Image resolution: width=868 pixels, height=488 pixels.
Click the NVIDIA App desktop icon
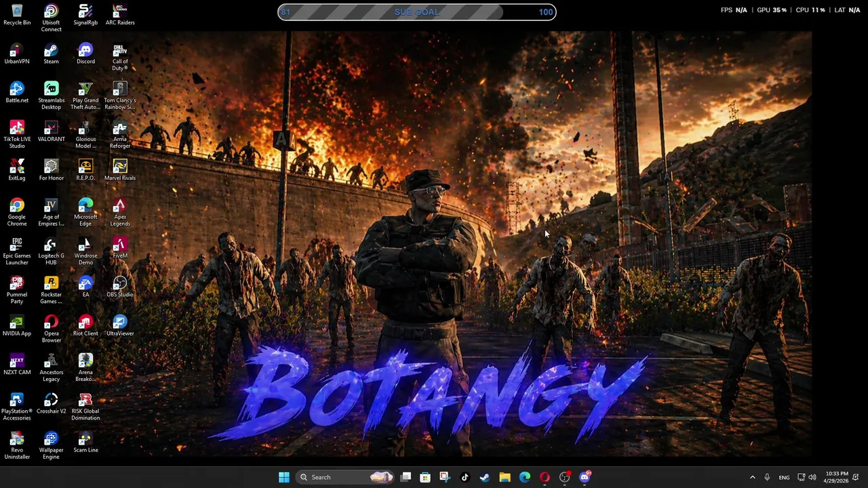[x=17, y=325]
